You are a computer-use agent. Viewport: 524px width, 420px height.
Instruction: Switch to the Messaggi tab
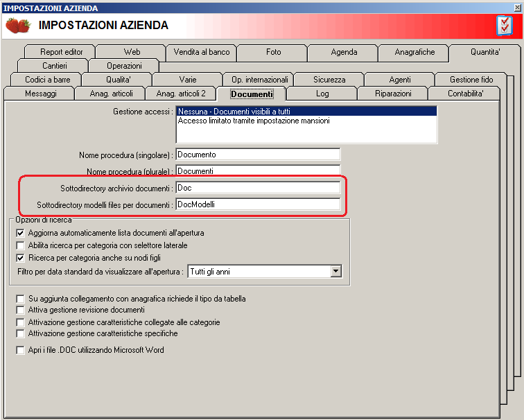(x=40, y=94)
